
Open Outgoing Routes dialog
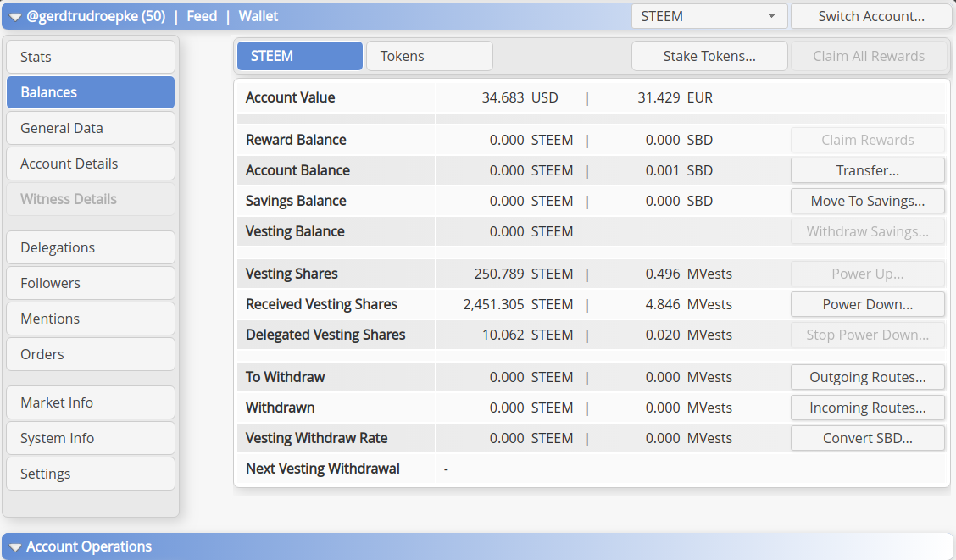click(x=868, y=377)
